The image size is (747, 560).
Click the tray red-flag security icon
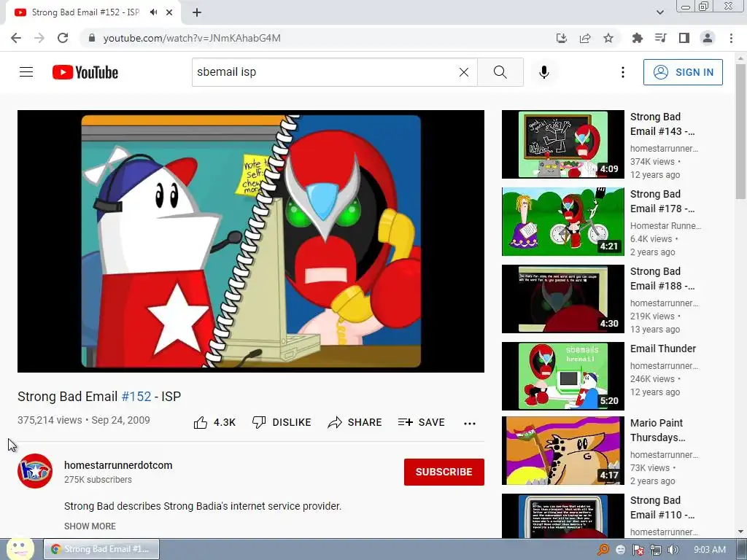(x=638, y=550)
